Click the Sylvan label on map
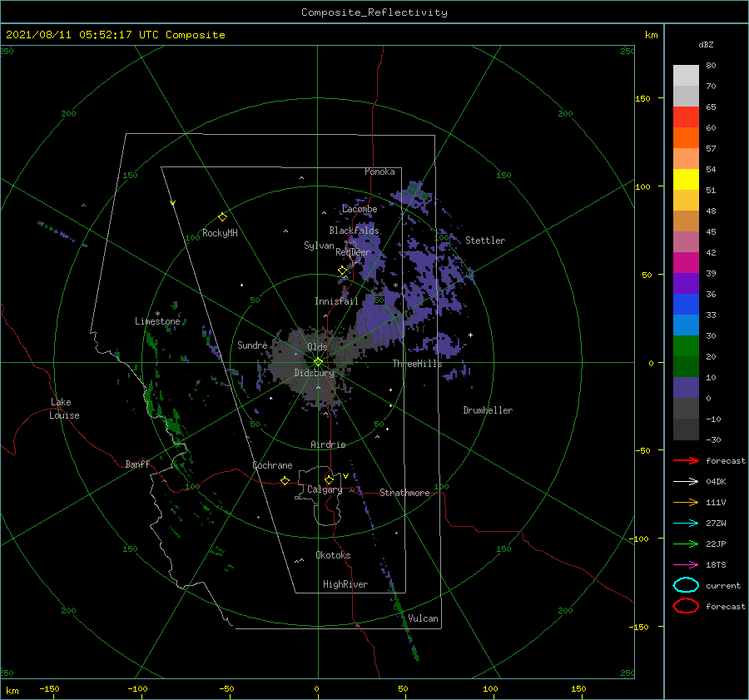 (x=319, y=246)
